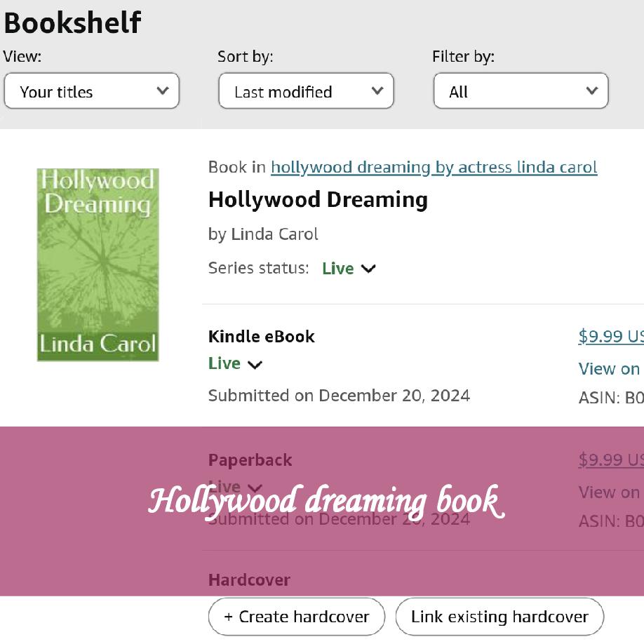Click the Hollywood Dreaming book cover thumbnail
Image resolution: width=644 pixels, height=644 pixels.
click(x=98, y=264)
